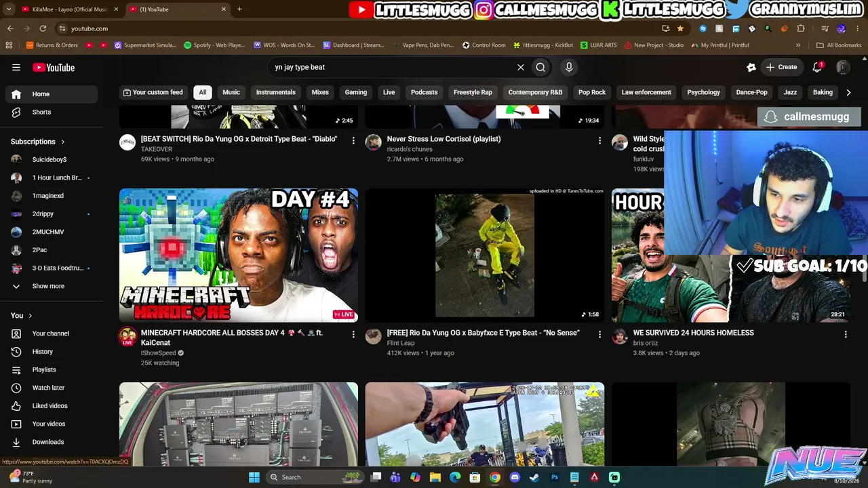Open the YouTube account avatar menu
Screen dimensions: 868x488
pos(843,67)
